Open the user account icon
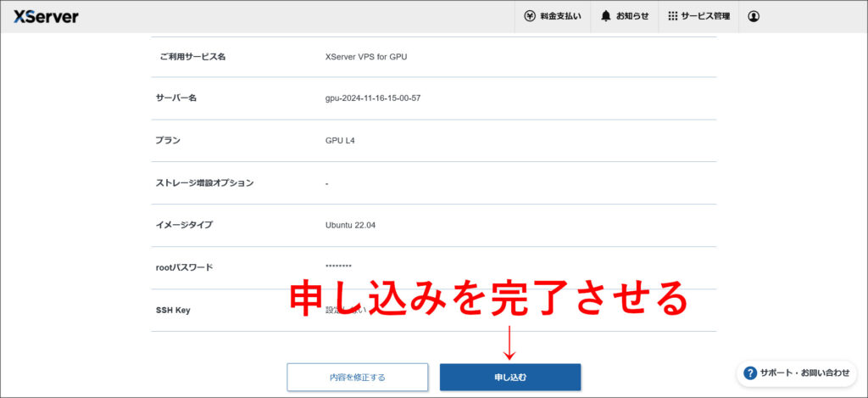 (754, 17)
